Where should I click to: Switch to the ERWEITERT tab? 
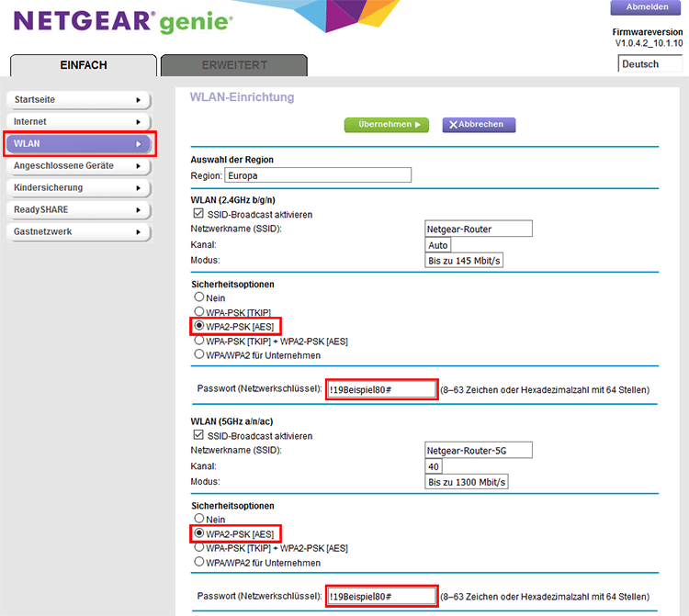233,65
